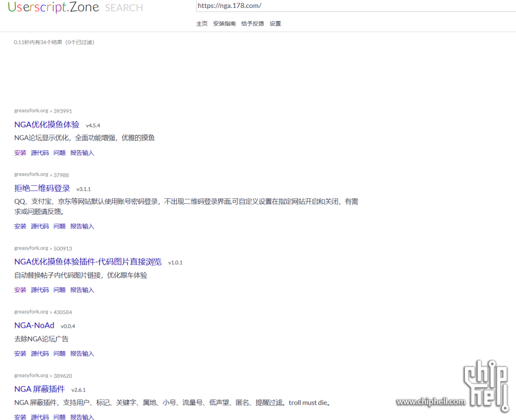The image size is (516, 420).
Task: Open 问题 for NGA 屏蔽插件
Action: point(59,417)
